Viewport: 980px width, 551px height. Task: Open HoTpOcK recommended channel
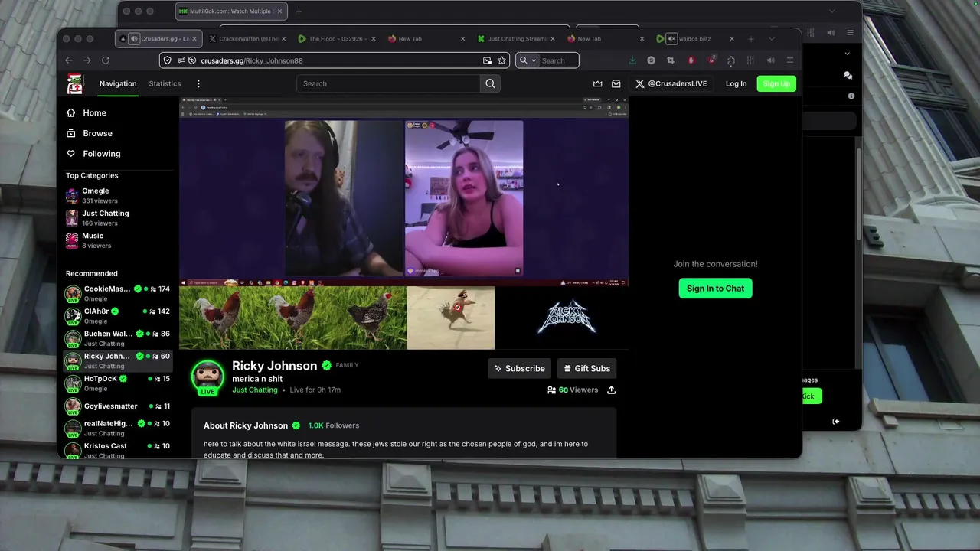118,383
